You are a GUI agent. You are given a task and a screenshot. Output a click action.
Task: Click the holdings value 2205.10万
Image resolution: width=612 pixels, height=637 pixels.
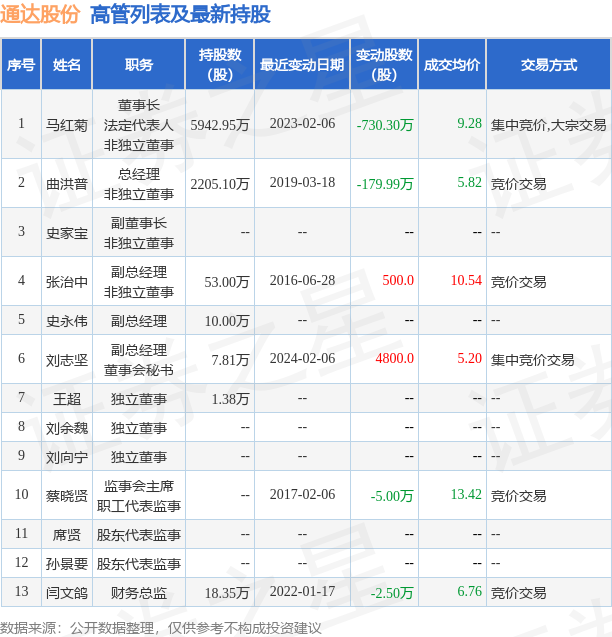(220, 184)
